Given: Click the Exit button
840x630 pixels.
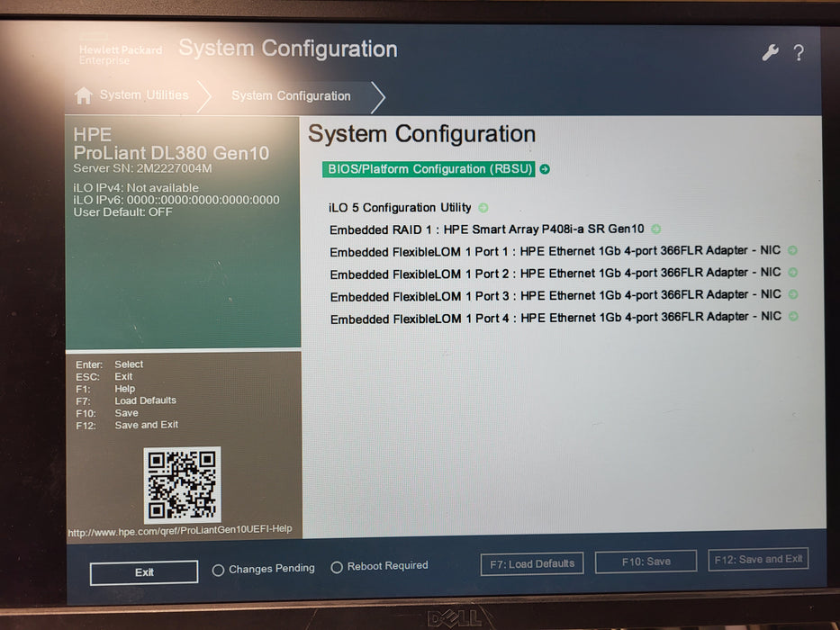Looking at the screenshot, I should point(144,572).
